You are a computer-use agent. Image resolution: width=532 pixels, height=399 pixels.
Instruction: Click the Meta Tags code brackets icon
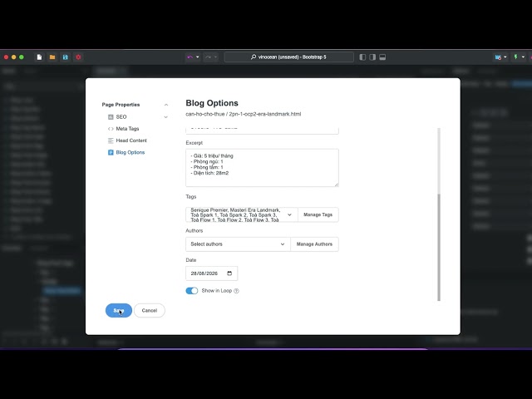point(111,129)
